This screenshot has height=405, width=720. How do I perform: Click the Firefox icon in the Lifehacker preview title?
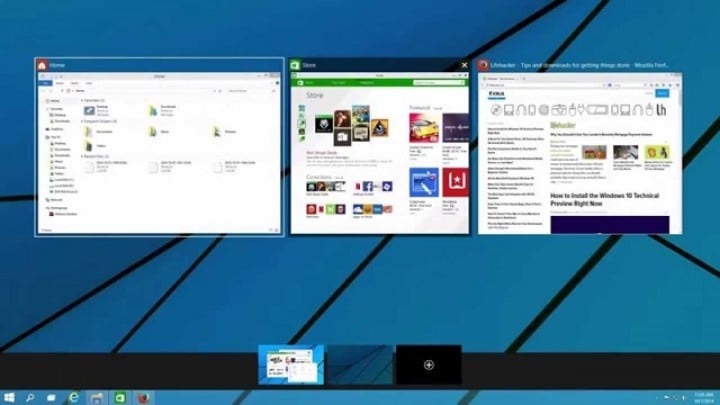483,65
